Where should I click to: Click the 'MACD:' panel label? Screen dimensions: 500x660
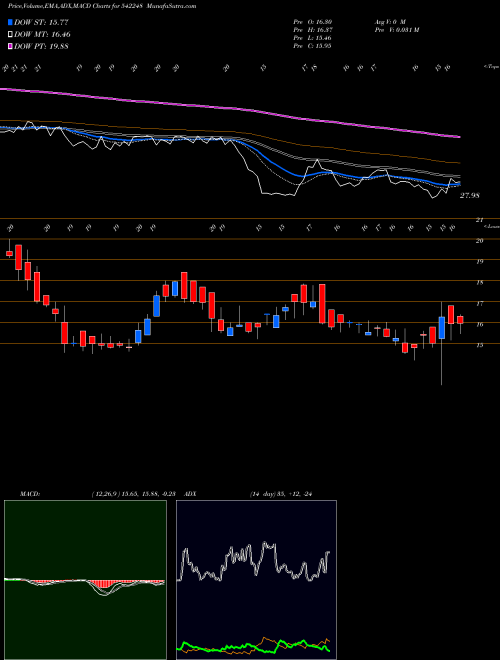coord(29,494)
